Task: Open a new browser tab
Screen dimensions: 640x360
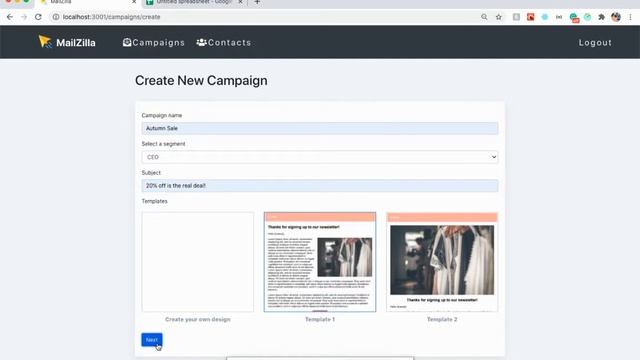Action: click(257, 2)
